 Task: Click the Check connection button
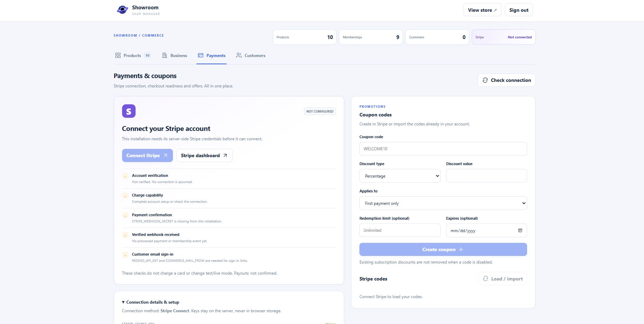pyautogui.click(x=506, y=80)
